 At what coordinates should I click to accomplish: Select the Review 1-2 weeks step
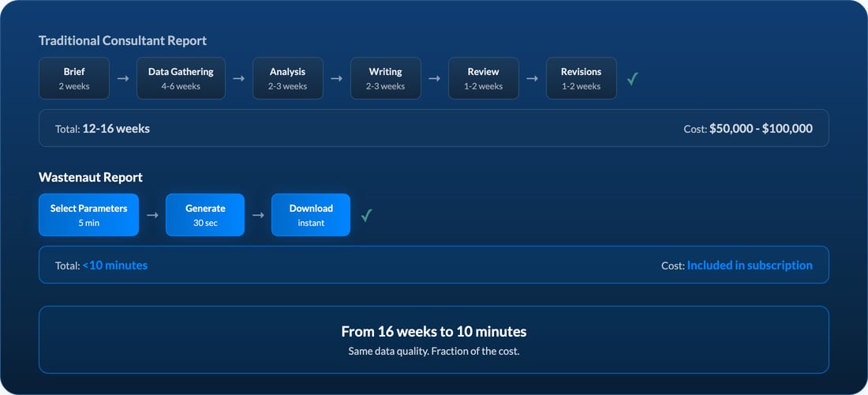(483, 78)
